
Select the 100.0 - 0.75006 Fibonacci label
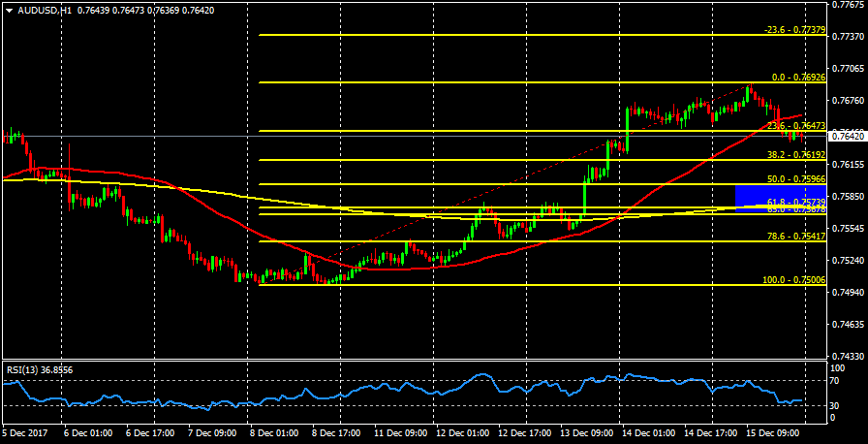pyautogui.click(x=793, y=280)
